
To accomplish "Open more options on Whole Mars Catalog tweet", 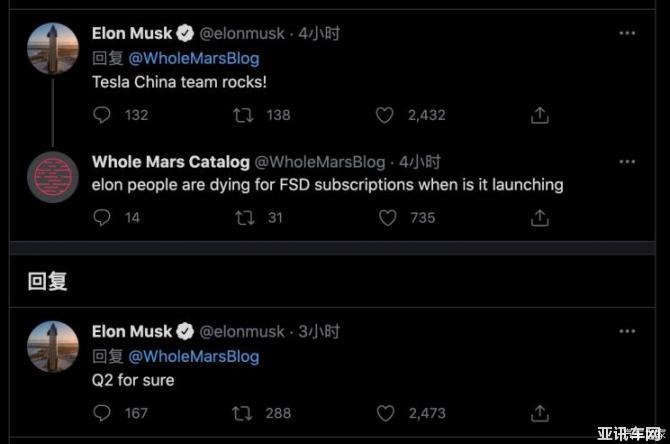I will coord(627,161).
